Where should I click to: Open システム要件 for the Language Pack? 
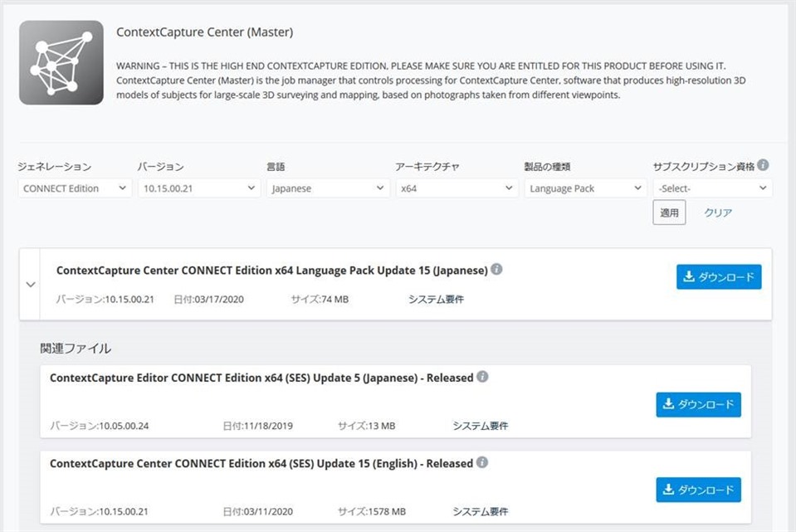[x=436, y=300]
